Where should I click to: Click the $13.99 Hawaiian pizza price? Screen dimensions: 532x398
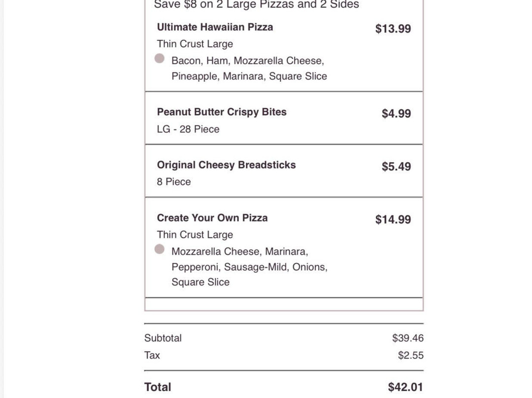[393, 29]
